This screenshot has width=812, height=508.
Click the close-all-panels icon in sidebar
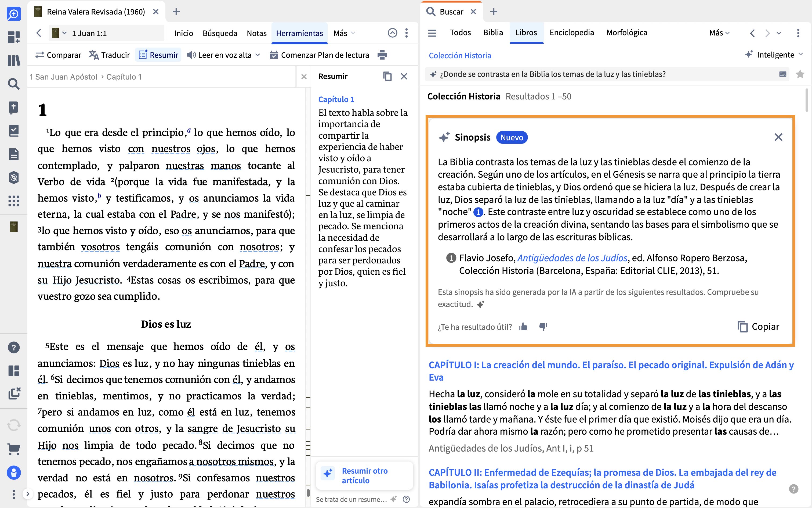[x=14, y=393]
